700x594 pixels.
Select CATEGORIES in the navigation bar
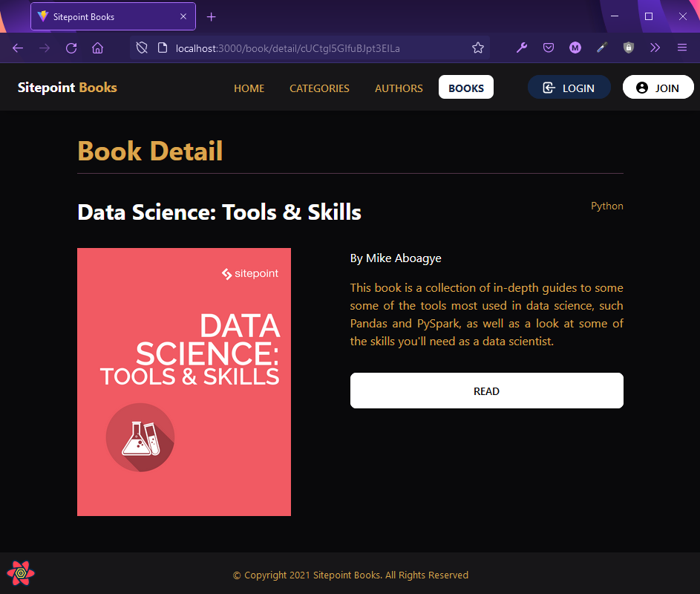pos(319,88)
